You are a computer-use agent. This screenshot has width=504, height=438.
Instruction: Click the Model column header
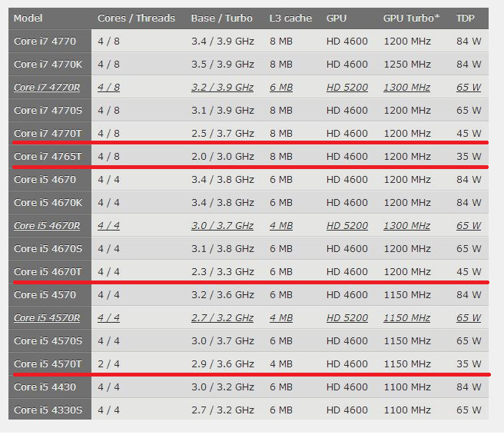28,18
